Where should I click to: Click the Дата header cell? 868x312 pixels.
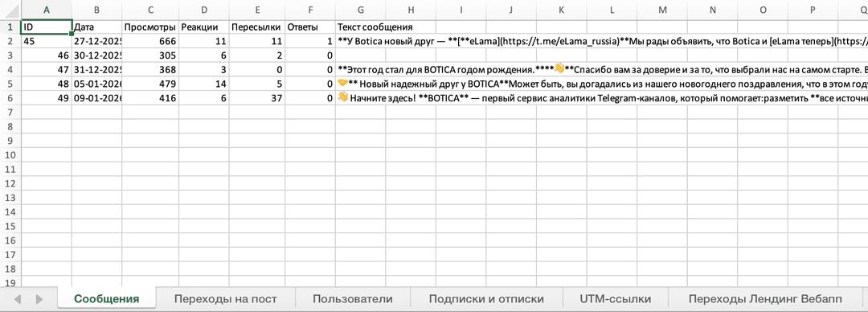click(97, 27)
